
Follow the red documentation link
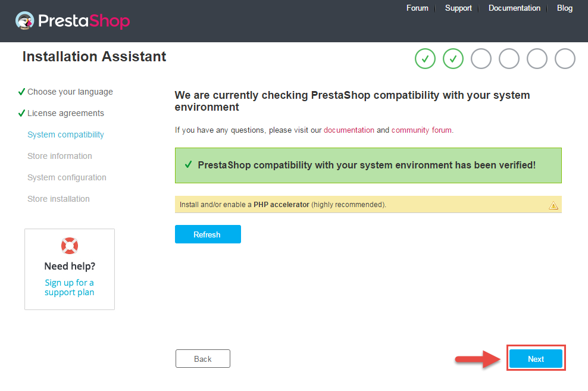[349, 130]
